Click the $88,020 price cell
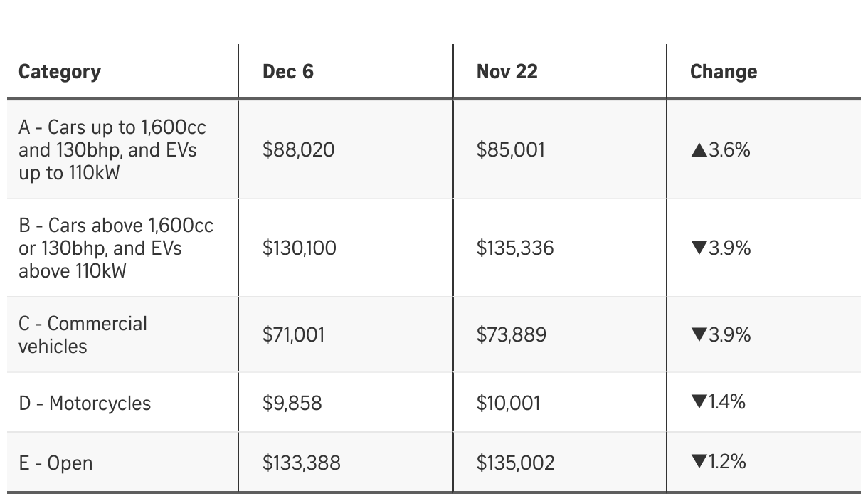 click(298, 150)
